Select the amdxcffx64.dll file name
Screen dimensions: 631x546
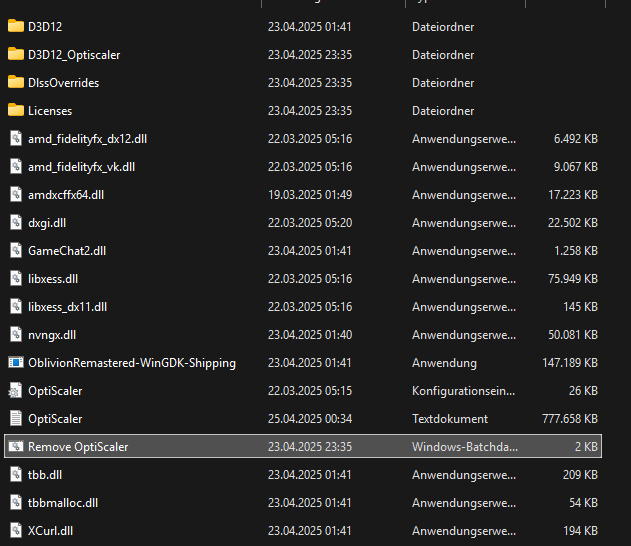66,195
